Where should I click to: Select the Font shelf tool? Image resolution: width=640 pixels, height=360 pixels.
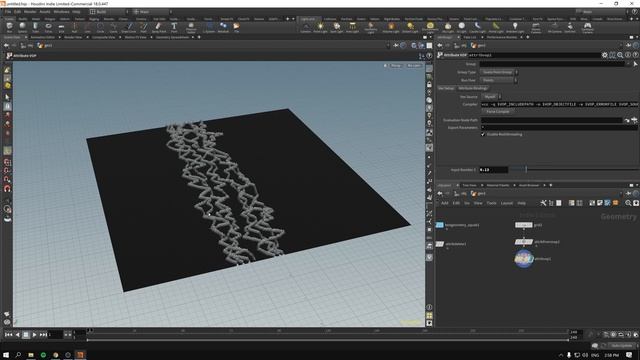[174, 27]
